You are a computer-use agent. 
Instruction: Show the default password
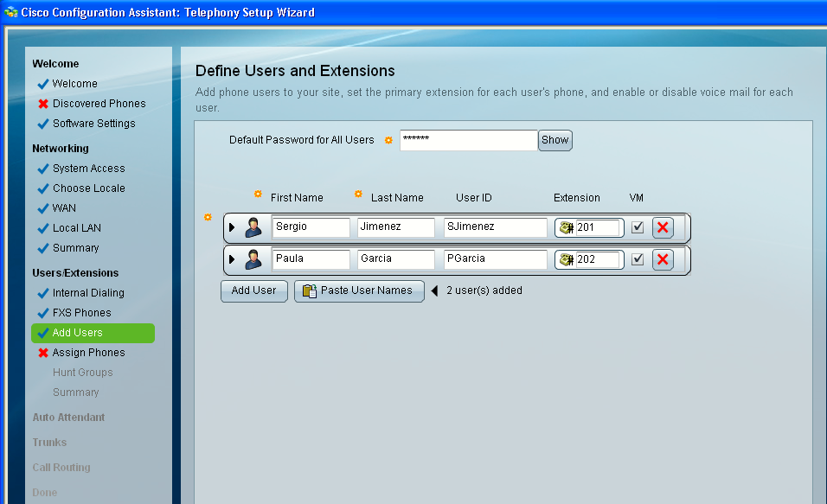tap(555, 140)
